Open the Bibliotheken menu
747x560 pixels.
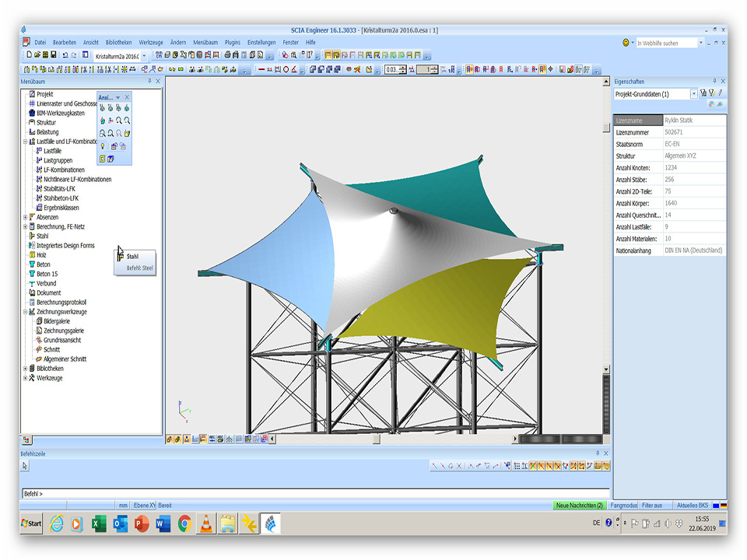click(x=118, y=42)
